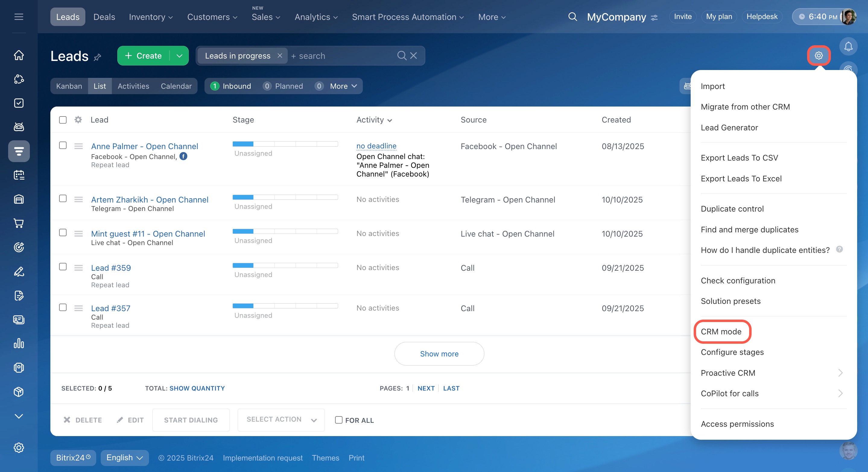
Task: Select CRM mode from settings menu
Action: pos(721,331)
